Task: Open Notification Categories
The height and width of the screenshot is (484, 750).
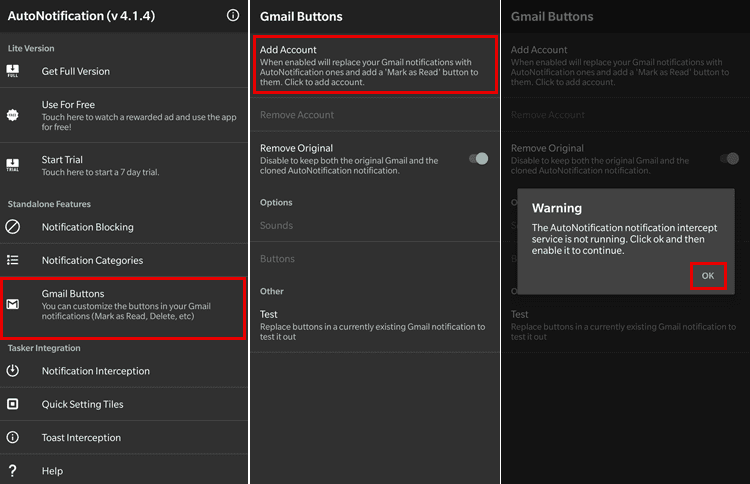Action: coord(124,260)
